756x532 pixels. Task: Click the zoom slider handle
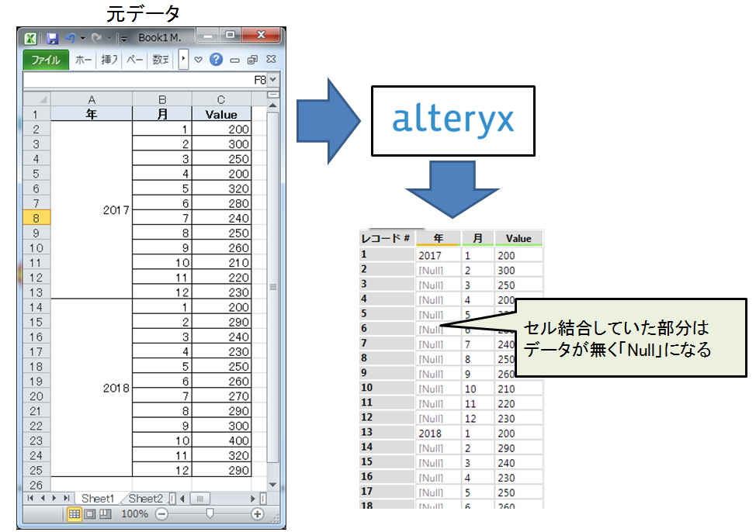209,514
